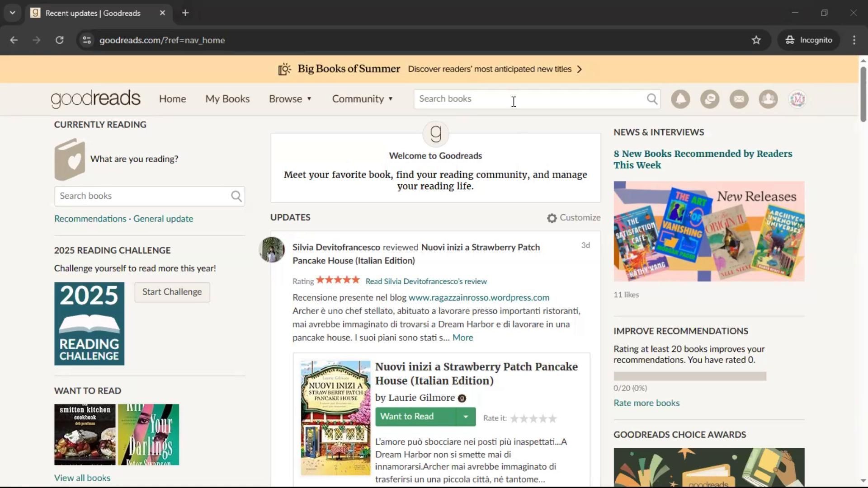The image size is (868, 488).
Task: Open the messages envelope icon
Action: 739,99
